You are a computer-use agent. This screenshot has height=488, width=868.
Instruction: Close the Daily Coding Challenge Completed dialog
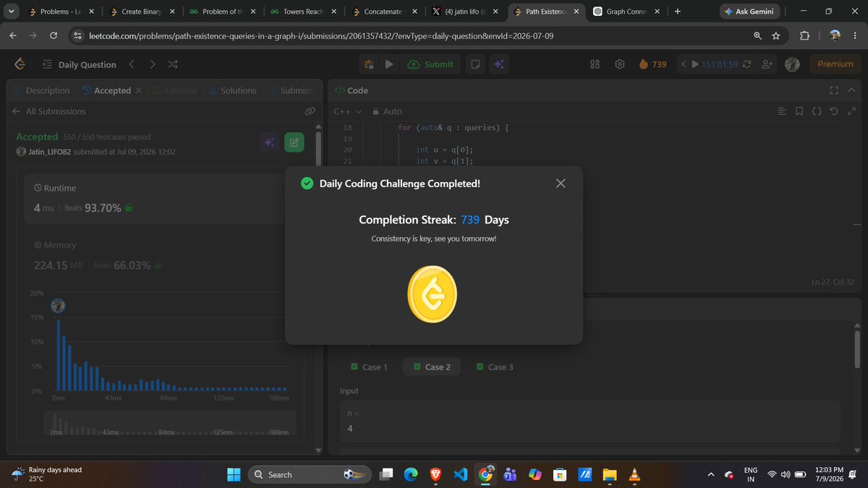[x=561, y=184]
